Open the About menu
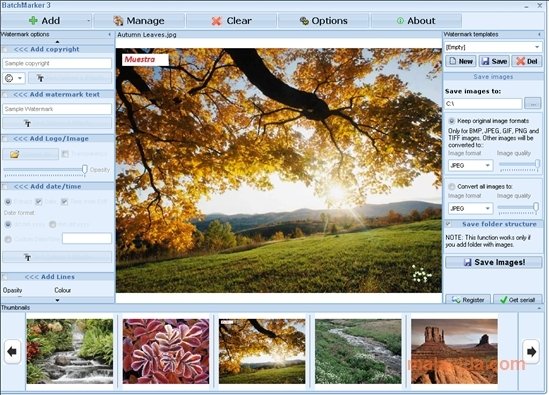Screen dimensions: 549x395 416,21
